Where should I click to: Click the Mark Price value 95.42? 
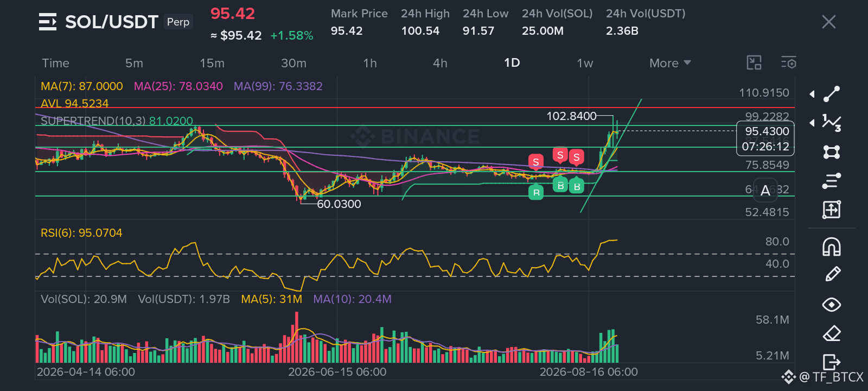tap(347, 31)
